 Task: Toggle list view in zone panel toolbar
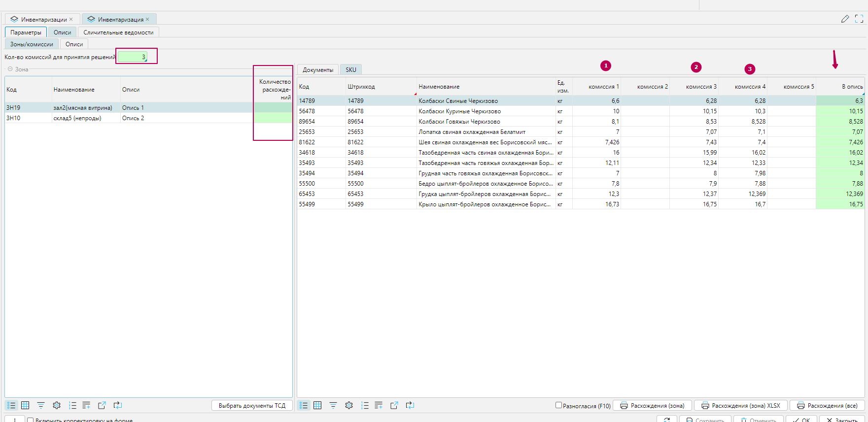pos(11,405)
